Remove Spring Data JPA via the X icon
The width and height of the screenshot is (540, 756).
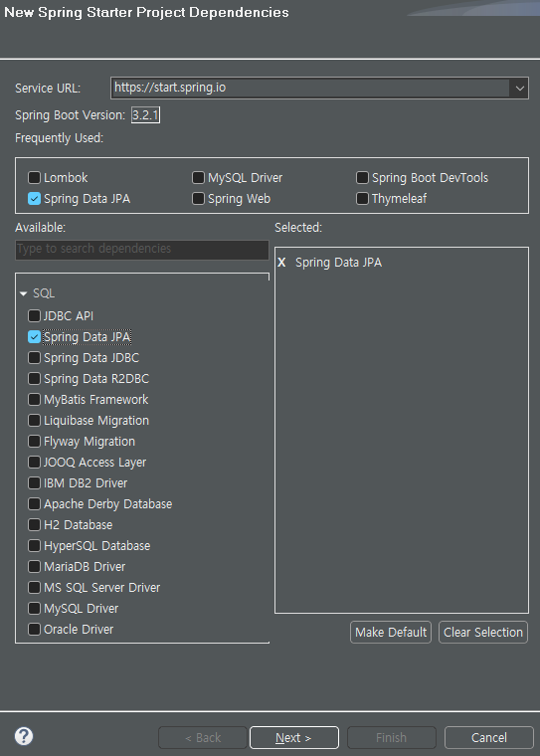(281, 263)
